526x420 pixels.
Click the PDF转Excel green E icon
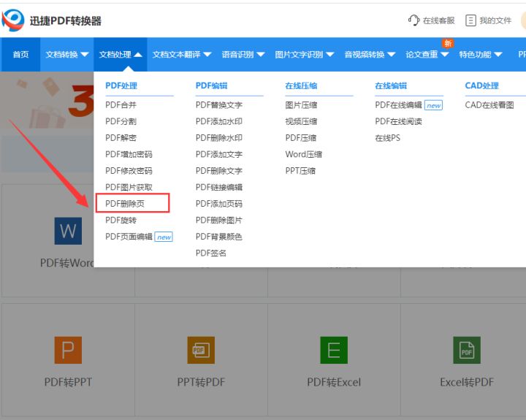coord(334,350)
